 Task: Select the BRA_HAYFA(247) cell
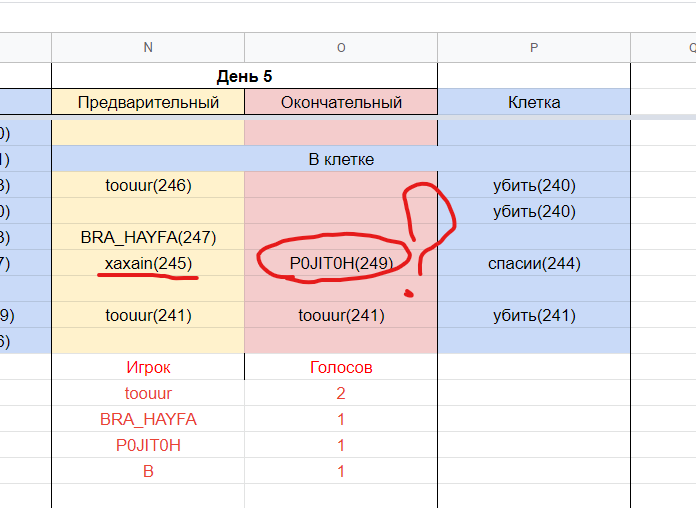(x=148, y=238)
